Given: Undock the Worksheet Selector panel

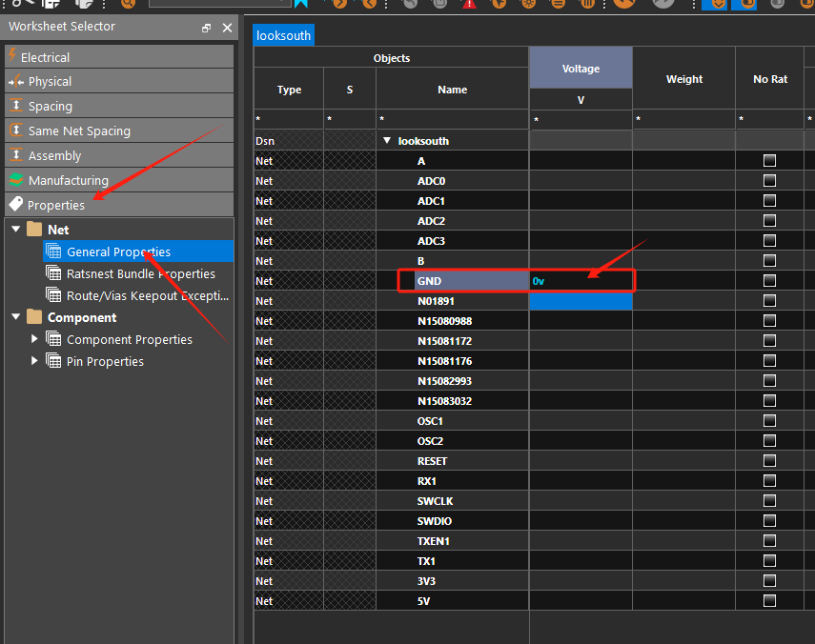Looking at the screenshot, I should [x=206, y=28].
